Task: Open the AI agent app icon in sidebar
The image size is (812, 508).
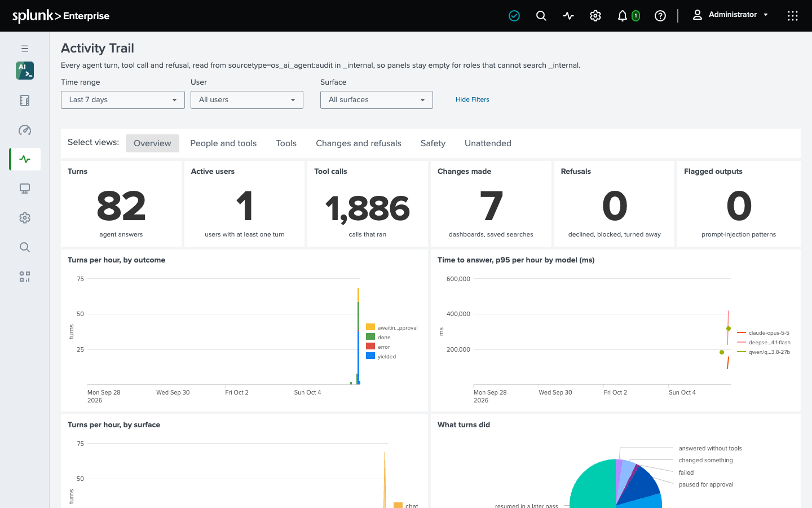Action: [25, 71]
